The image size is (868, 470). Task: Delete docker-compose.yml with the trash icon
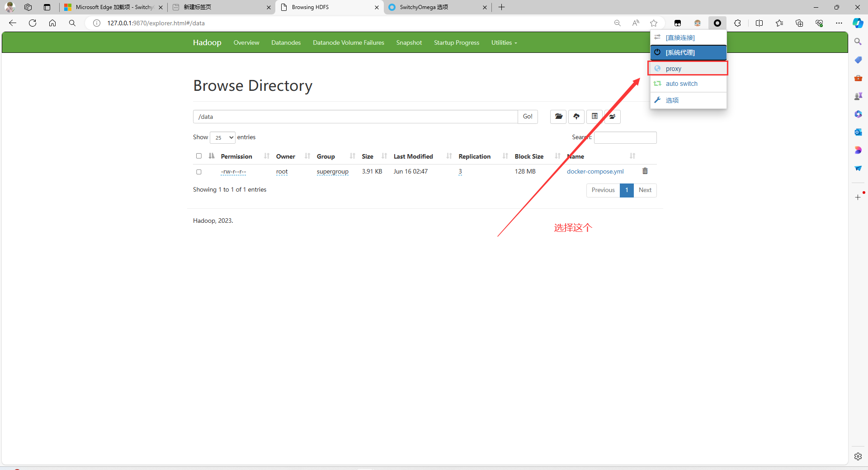[x=645, y=171]
